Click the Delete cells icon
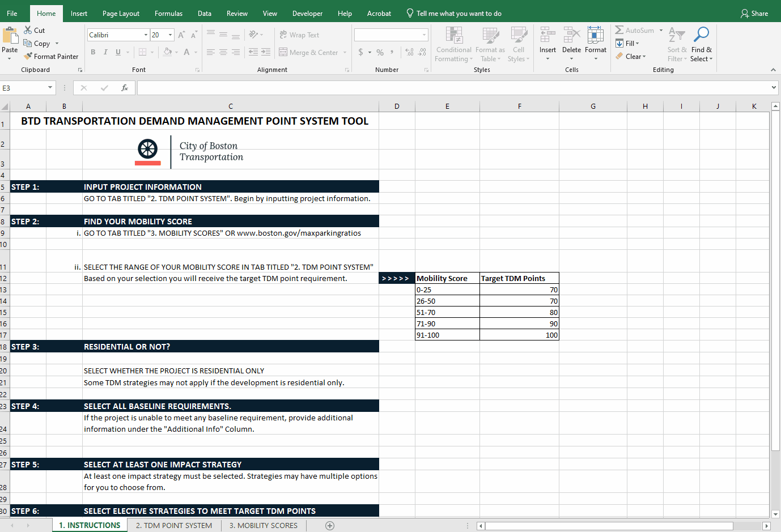 pos(571,35)
